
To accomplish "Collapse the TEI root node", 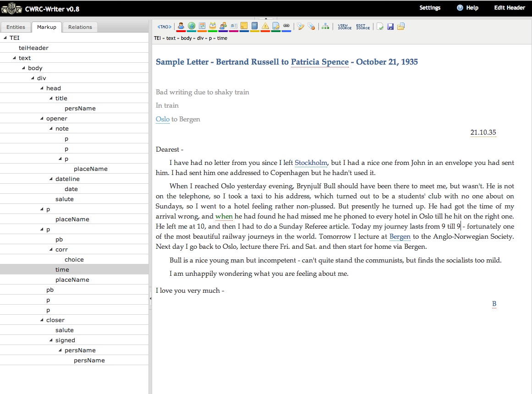I will click(5, 38).
